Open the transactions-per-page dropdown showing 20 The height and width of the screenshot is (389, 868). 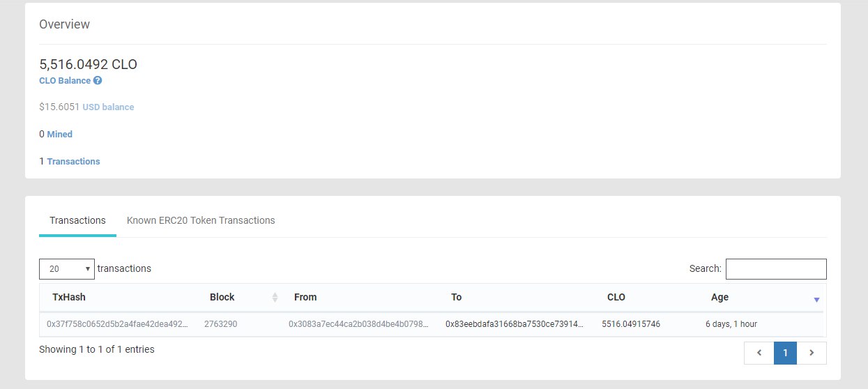click(x=67, y=269)
